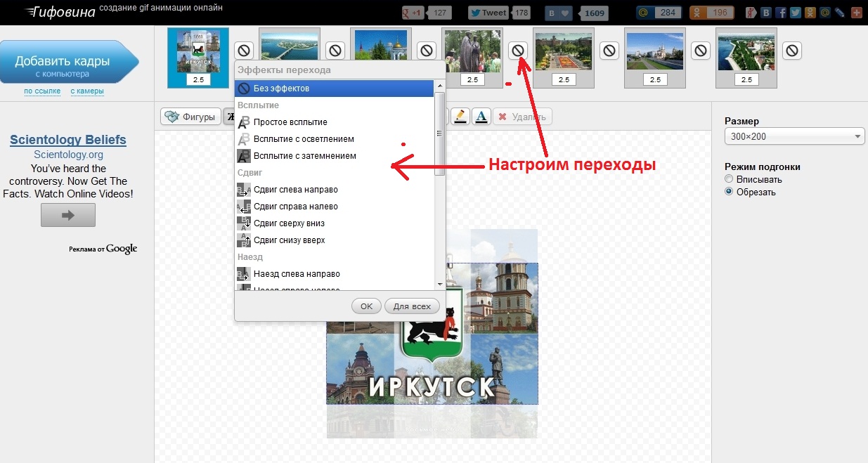
Task: Select the 'Вписывать' fit mode
Action: pos(729,179)
